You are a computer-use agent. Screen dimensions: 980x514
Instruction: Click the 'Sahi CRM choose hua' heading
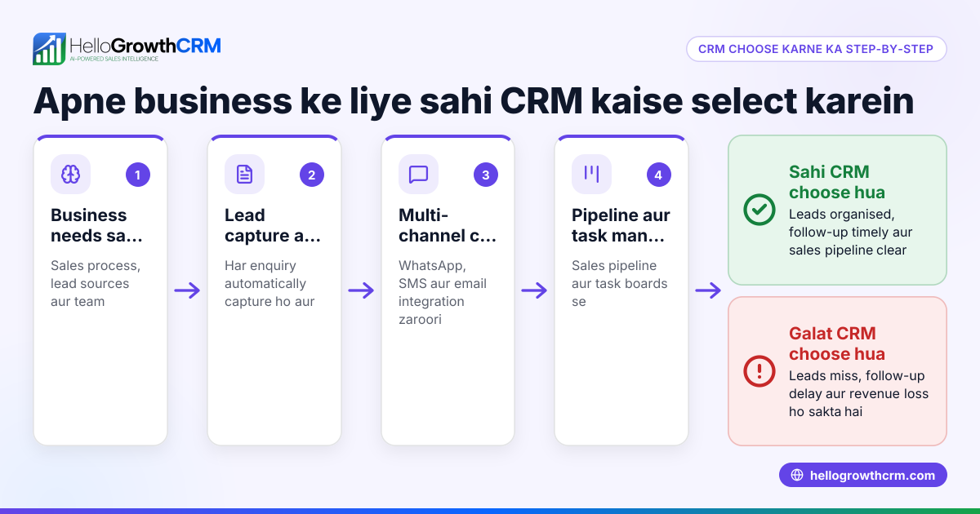pyautogui.click(x=837, y=182)
